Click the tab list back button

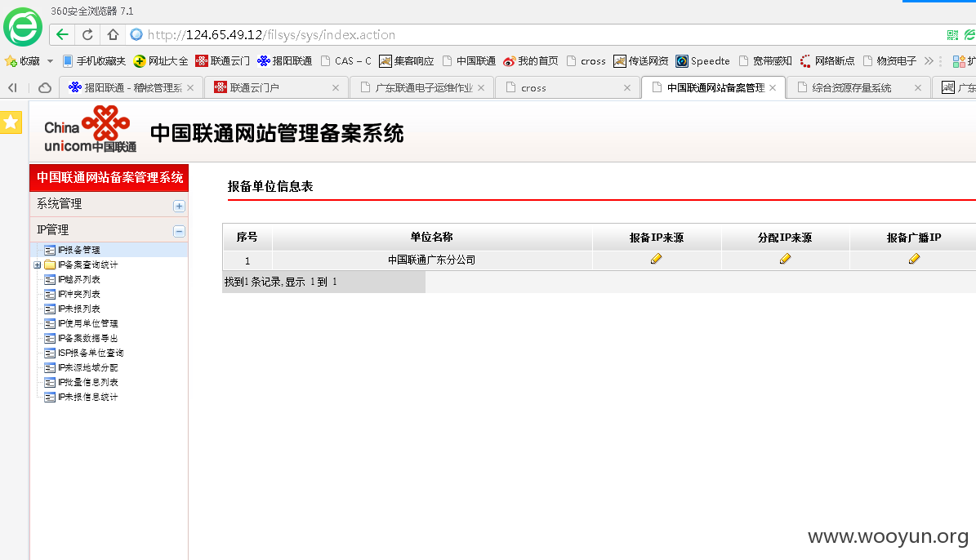coord(12,87)
